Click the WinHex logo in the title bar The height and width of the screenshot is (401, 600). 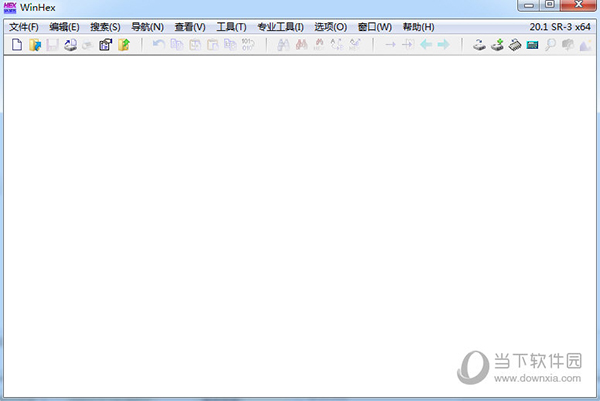(10, 7)
